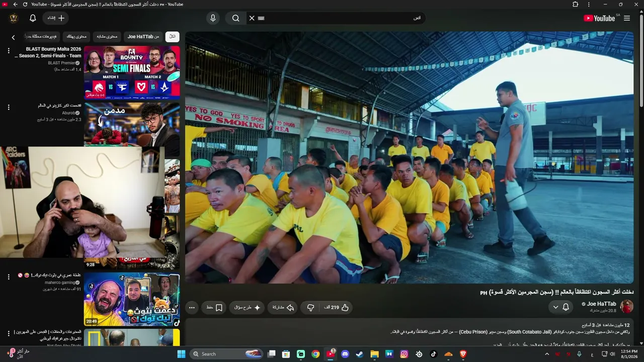Image resolution: width=644 pixels, height=362 pixels.
Task: Open File Explorer from the taskbar
Action: click(374, 354)
